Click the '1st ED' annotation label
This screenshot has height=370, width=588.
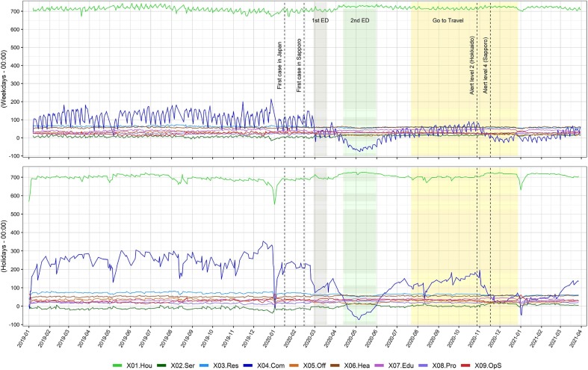(321, 20)
